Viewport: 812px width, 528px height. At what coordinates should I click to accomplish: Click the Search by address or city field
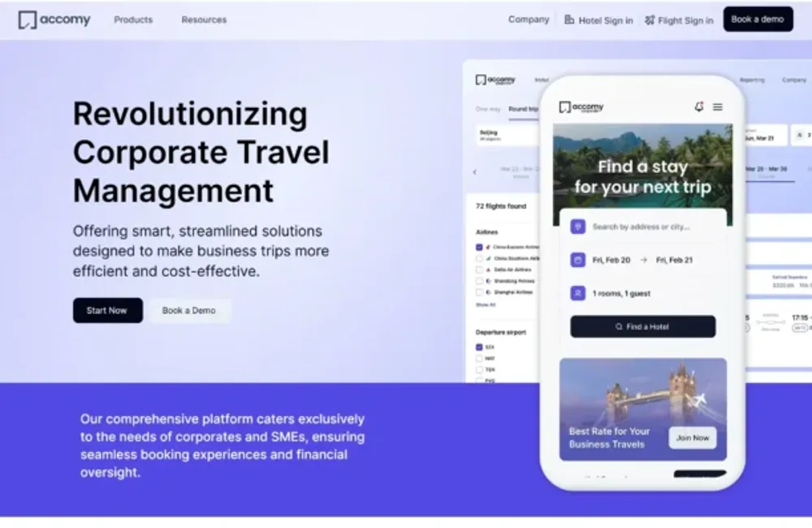(642, 227)
